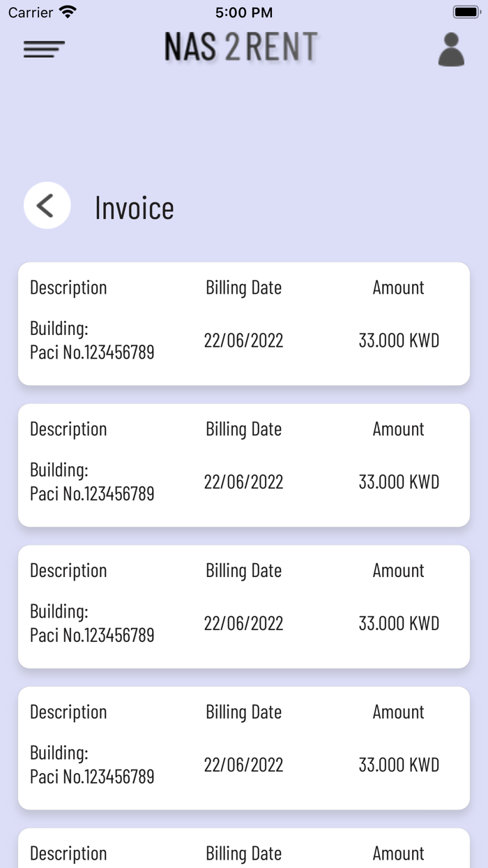Open the second invoice card

244,464
